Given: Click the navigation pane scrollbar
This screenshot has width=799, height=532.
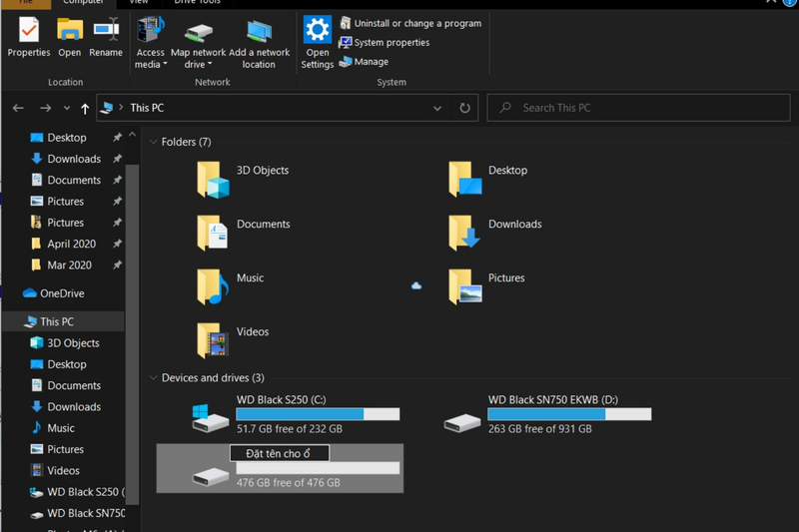Looking at the screenshot, I should 133,333.
